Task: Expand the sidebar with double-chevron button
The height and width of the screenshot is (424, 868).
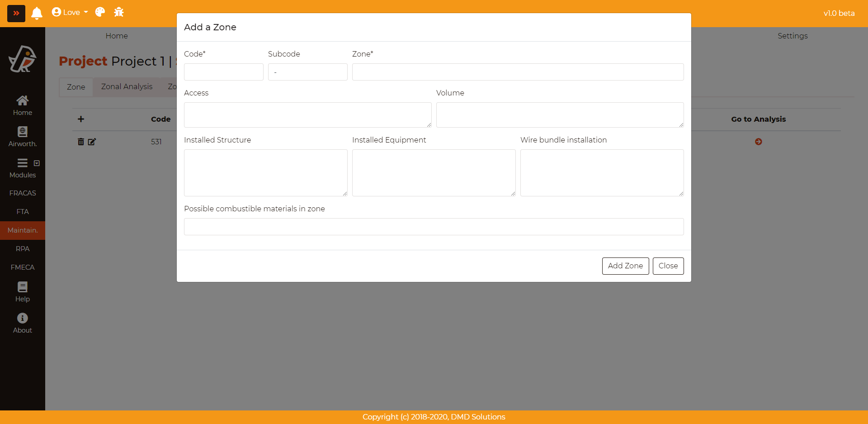Action: [16, 13]
